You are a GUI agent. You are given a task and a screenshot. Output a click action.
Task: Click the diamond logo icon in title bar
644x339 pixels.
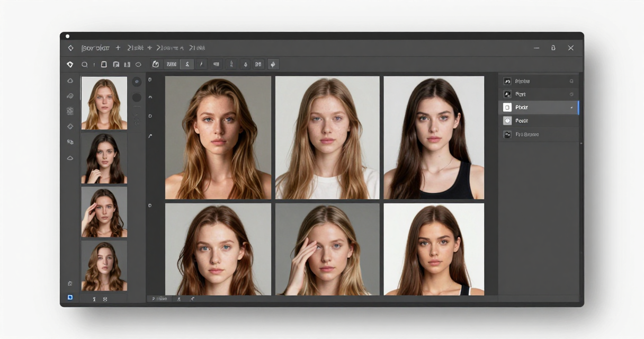pos(70,48)
